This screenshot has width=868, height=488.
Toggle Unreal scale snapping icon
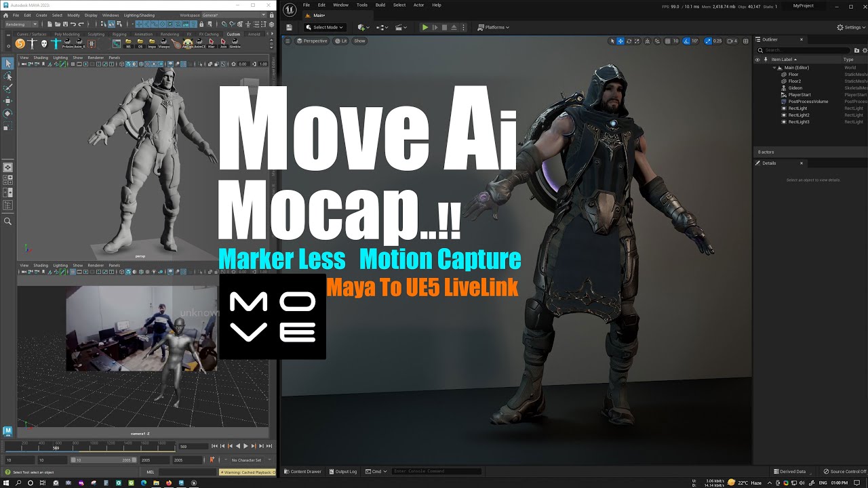[x=709, y=41]
